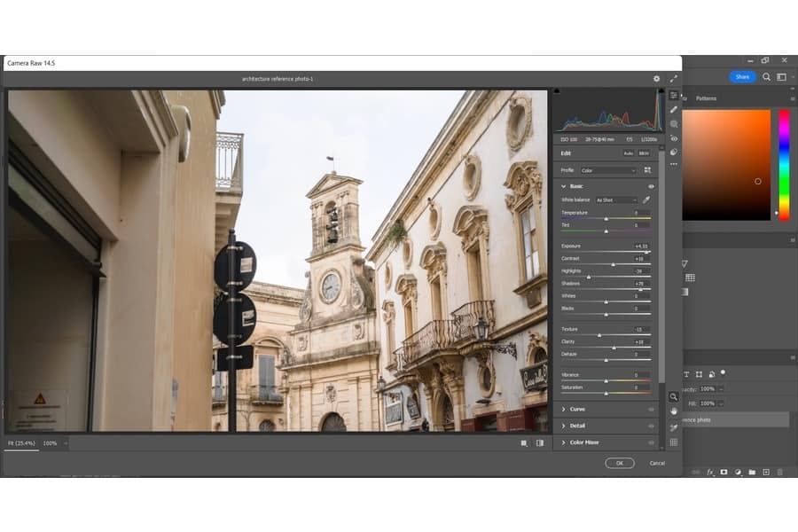
Task: Browse profiles with the grid icon
Action: coord(647,170)
